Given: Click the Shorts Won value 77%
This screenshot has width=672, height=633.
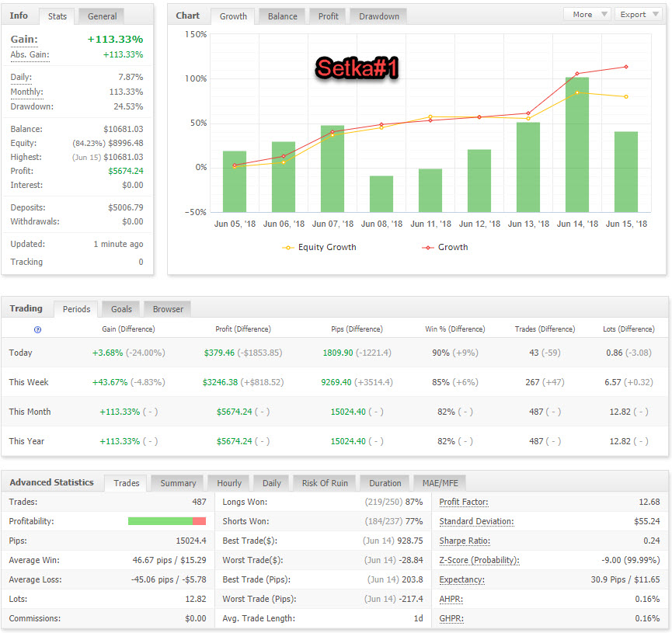Looking at the screenshot, I should pos(414,522).
